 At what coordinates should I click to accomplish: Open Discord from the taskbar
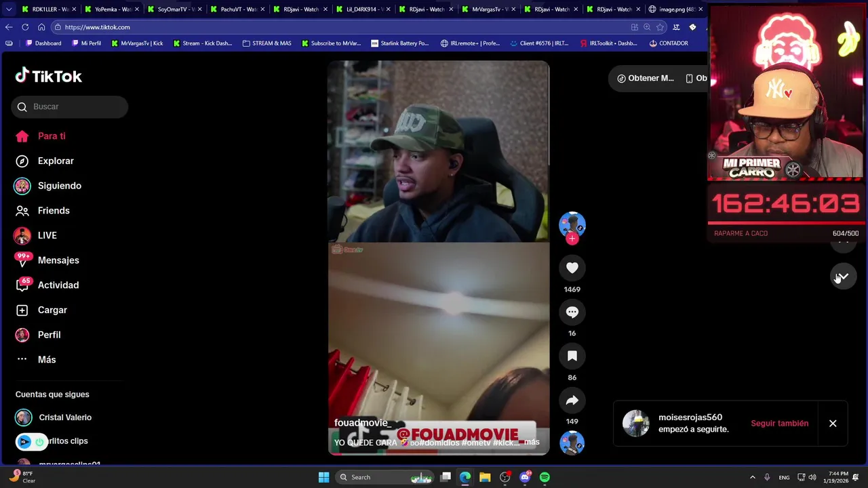(525, 477)
